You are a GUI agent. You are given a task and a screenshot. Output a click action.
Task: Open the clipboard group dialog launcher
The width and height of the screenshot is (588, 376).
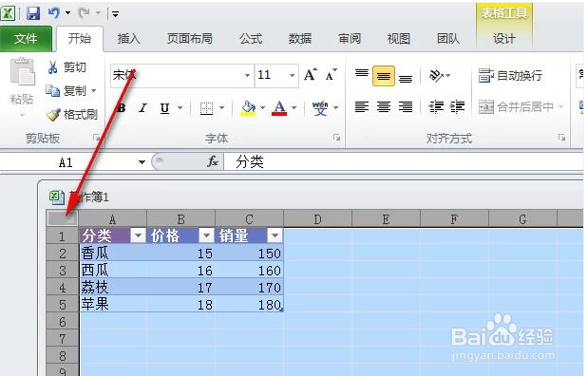click(96, 138)
